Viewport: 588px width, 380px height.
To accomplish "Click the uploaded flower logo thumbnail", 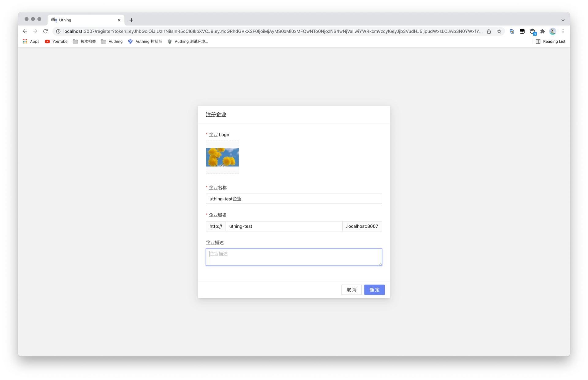I will pyautogui.click(x=222, y=157).
